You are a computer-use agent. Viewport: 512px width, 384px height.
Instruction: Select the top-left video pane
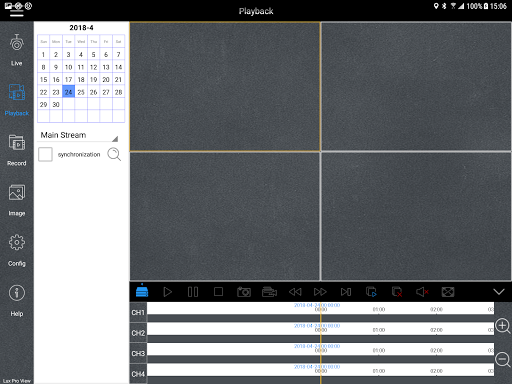[225, 87]
